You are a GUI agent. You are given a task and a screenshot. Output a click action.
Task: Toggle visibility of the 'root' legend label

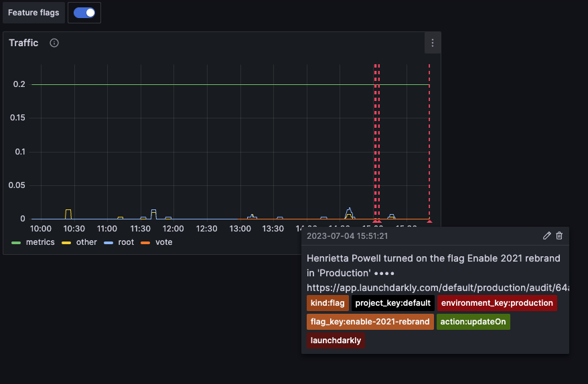pos(126,242)
